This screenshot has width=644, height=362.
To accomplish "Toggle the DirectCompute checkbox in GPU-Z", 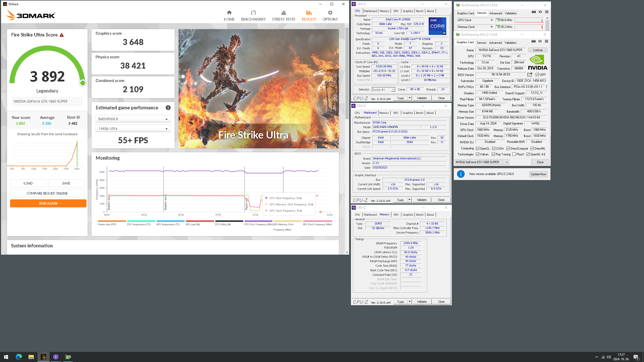I will click(508, 149).
